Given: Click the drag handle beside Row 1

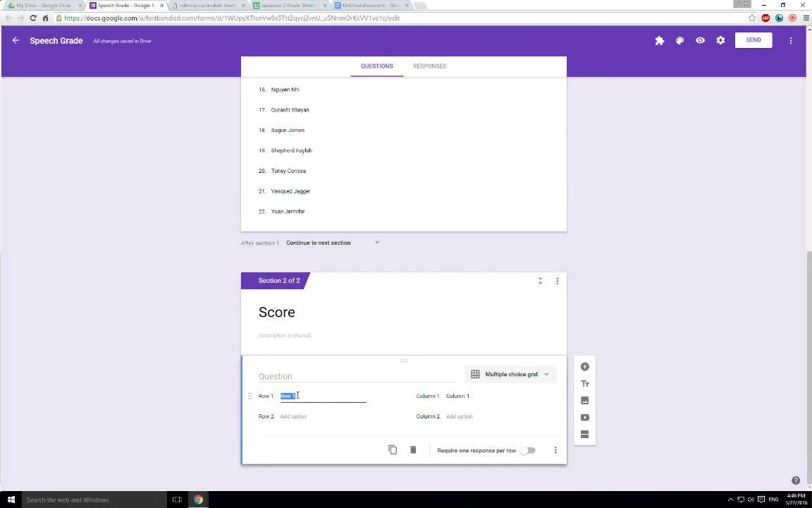Looking at the screenshot, I should tap(250, 396).
